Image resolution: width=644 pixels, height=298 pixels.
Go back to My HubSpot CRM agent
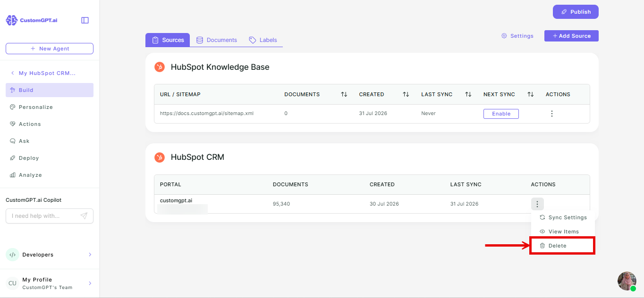click(43, 73)
